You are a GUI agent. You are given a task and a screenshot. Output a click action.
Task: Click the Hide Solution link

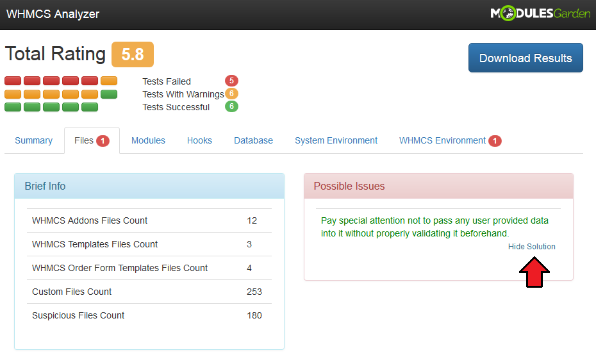pyautogui.click(x=532, y=247)
